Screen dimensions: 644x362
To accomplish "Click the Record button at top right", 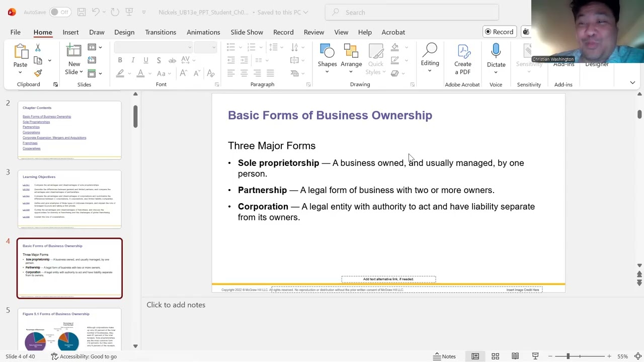I will click(499, 32).
